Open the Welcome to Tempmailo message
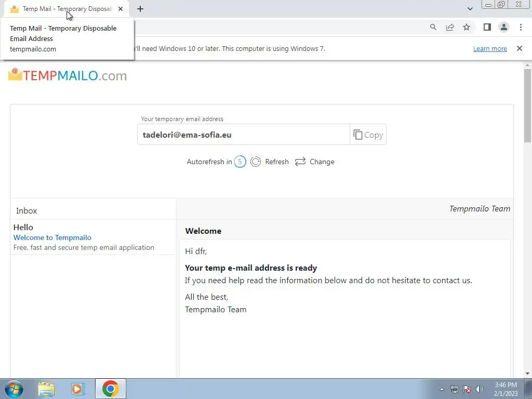Screen dimensions: 532x399 52,237
